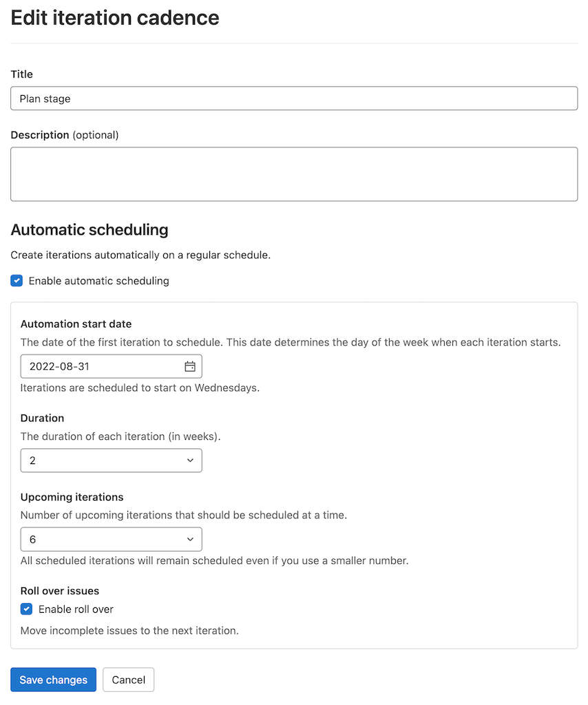
Task: Click inside the Upcoming iterations select box
Action: click(x=96, y=539)
